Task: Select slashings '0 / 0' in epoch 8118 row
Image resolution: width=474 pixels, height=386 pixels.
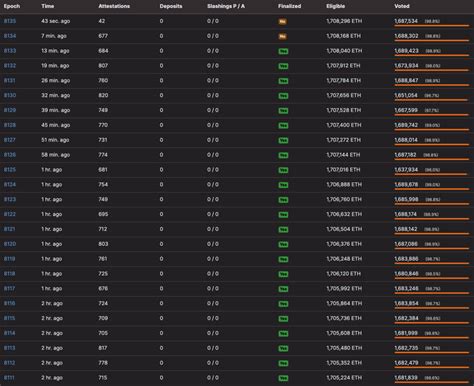Action: (x=213, y=274)
